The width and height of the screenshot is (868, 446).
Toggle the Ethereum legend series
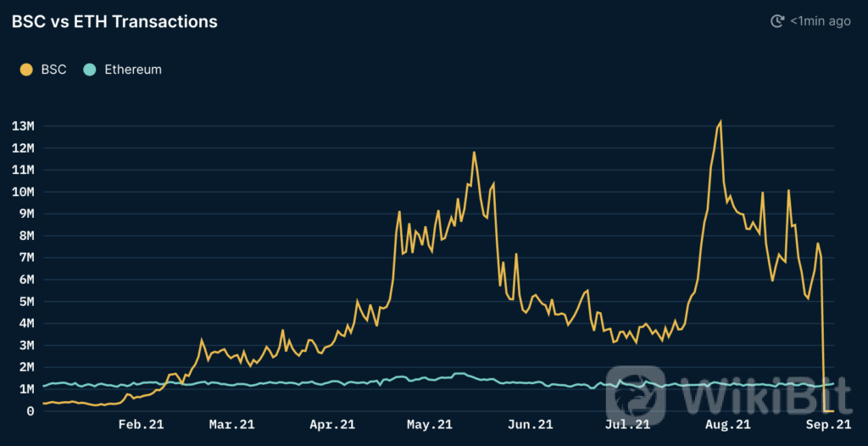coord(122,70)
